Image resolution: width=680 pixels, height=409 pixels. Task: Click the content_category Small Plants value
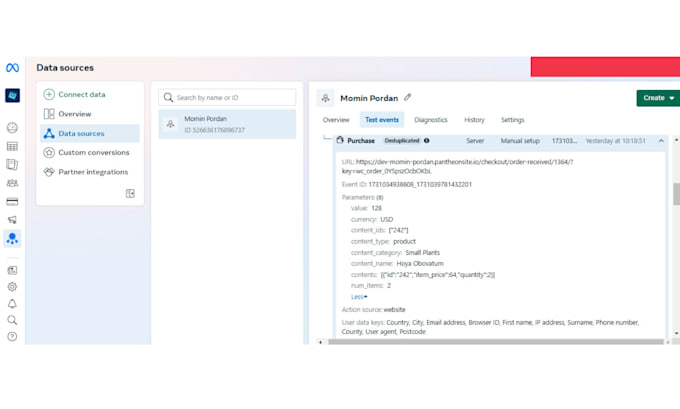(x=422, y=252)
